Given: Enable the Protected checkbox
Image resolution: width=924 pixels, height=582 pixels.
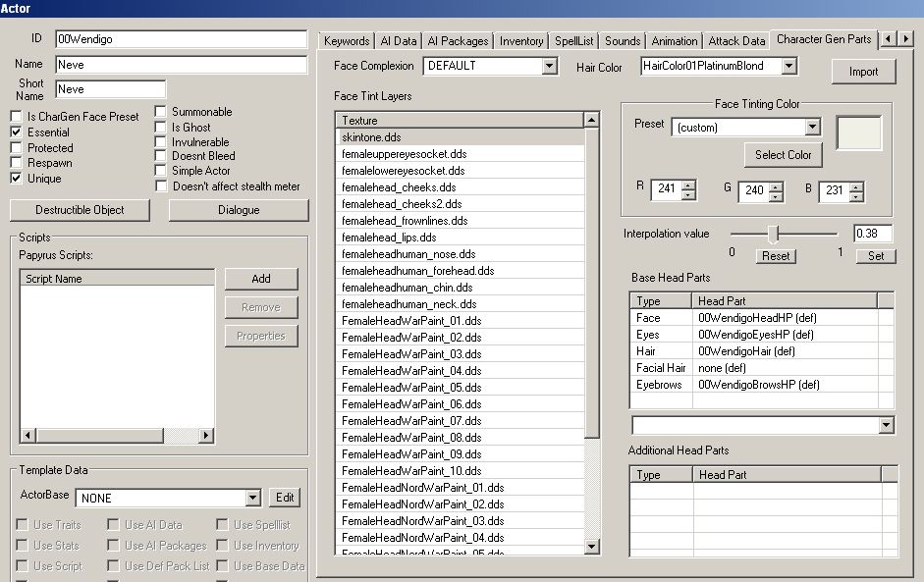Looking at the screenshot, I should tap(17, 147).
